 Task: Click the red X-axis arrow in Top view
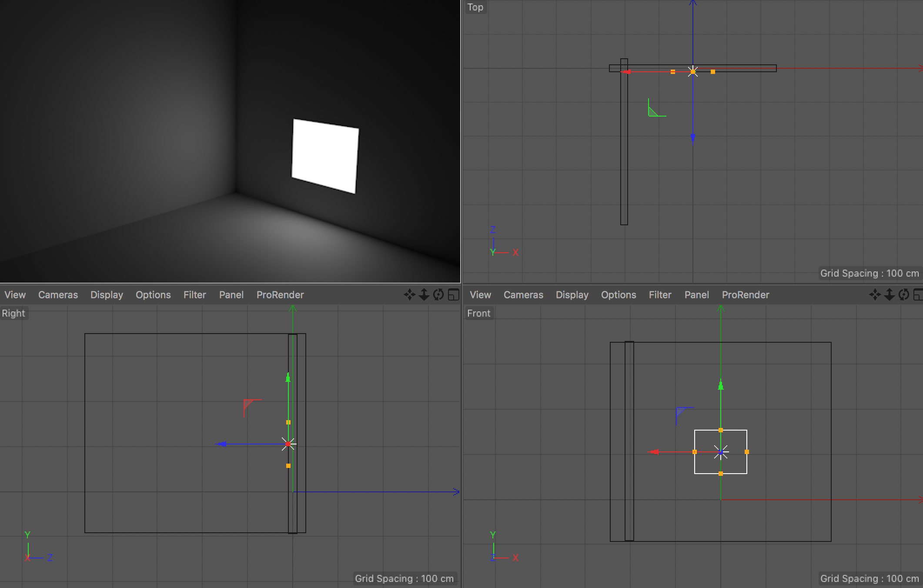tap(626, 72)
